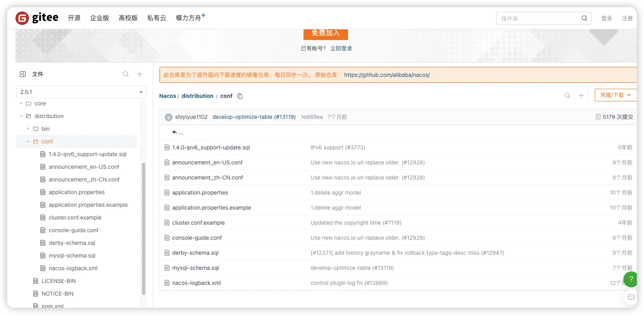Click file icon of nacos-logback.xml in table
Viewport: 644px width, 315px height.
click(x=167, y=283)
